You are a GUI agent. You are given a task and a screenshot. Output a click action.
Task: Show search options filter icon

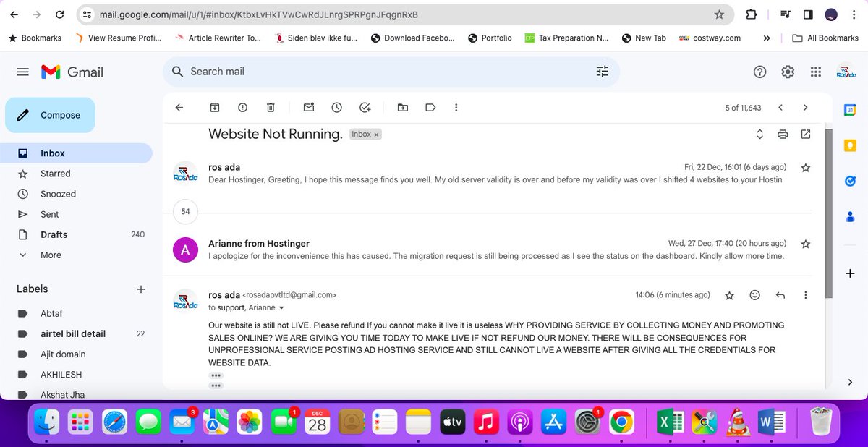pos(602,72)
